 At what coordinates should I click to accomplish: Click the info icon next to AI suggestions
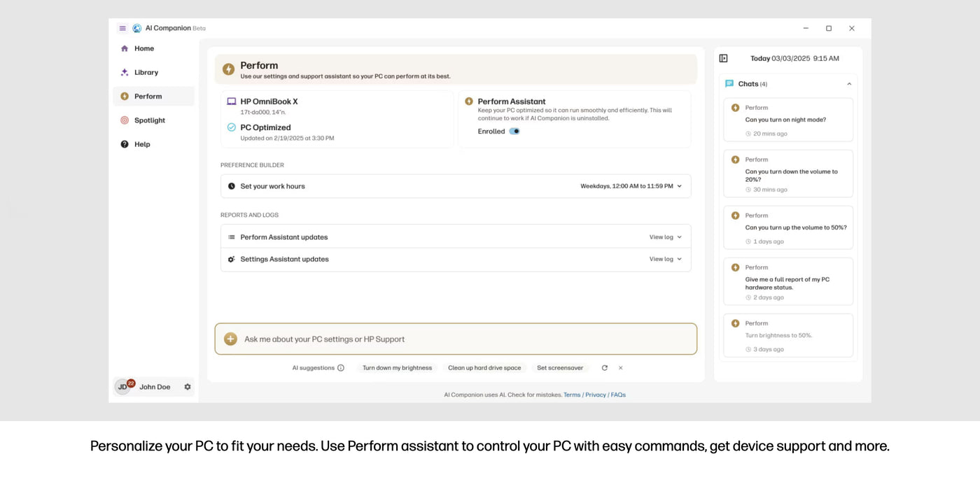tap(341, 368)
